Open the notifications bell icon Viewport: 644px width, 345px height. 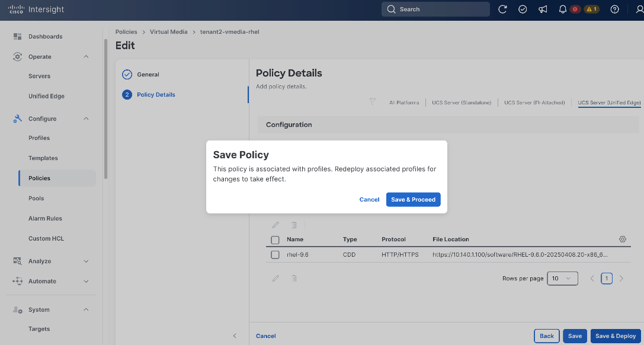click(563, 9)
